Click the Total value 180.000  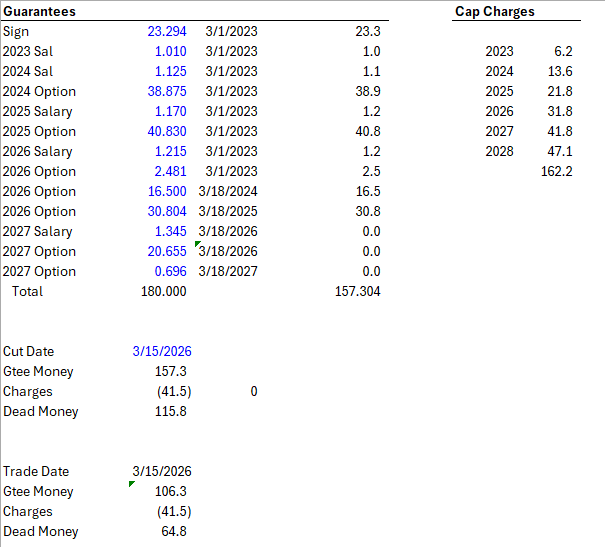pos(163,291)
